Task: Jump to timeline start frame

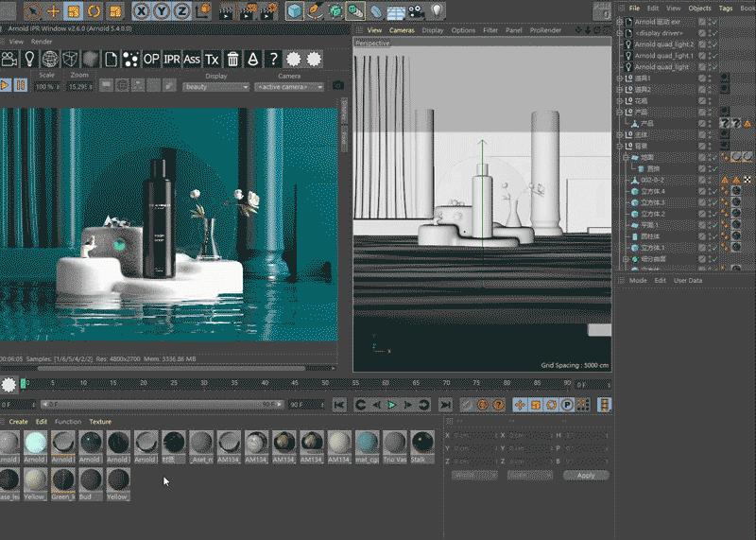Action: [x=339, y=405]
